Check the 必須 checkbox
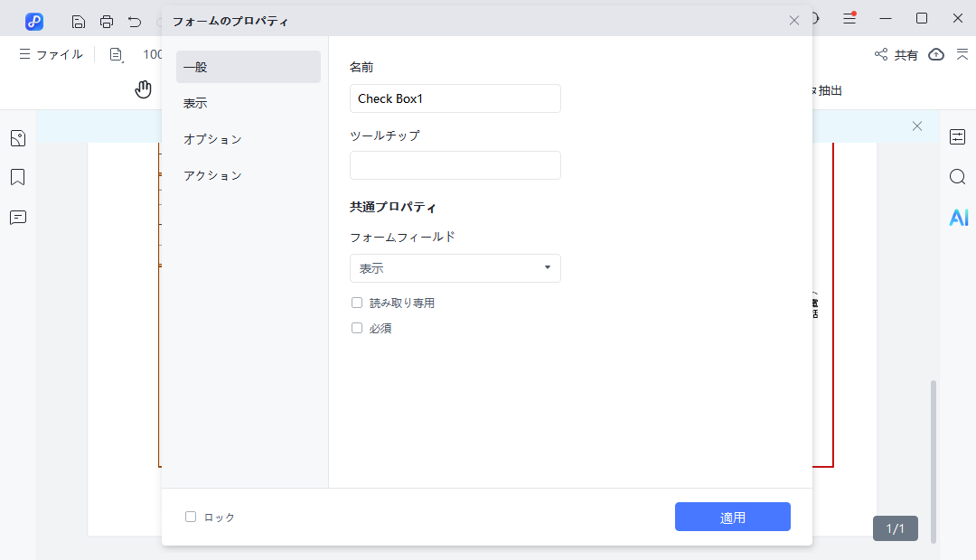 tap(357, 328)
